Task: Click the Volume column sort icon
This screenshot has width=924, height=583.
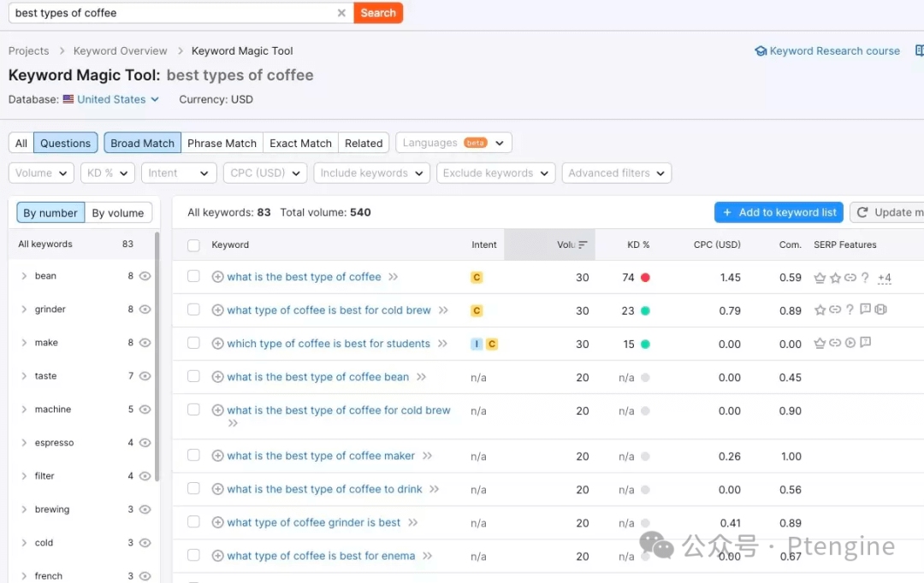Action: tap(583, 244)
